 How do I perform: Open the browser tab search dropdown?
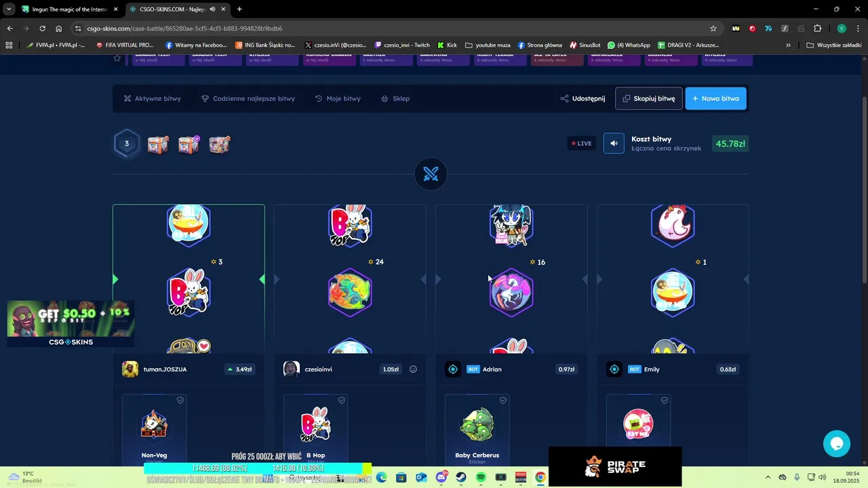[x=9, y=9]
